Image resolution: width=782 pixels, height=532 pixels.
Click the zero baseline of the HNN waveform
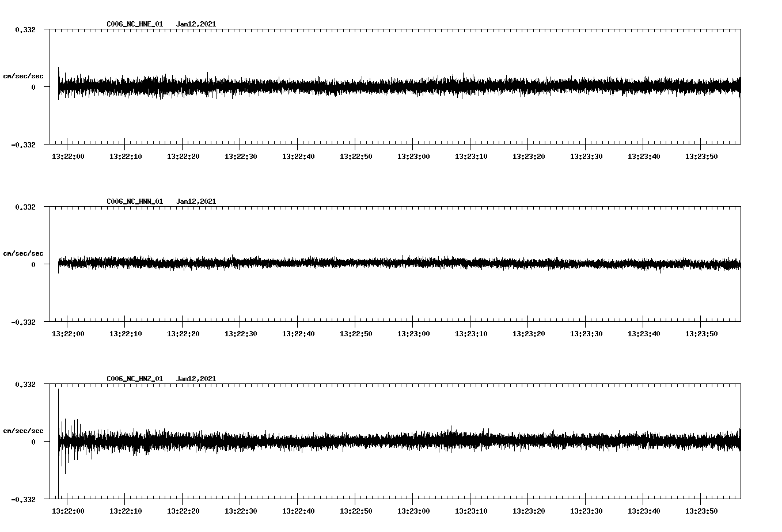pos(397,264)
